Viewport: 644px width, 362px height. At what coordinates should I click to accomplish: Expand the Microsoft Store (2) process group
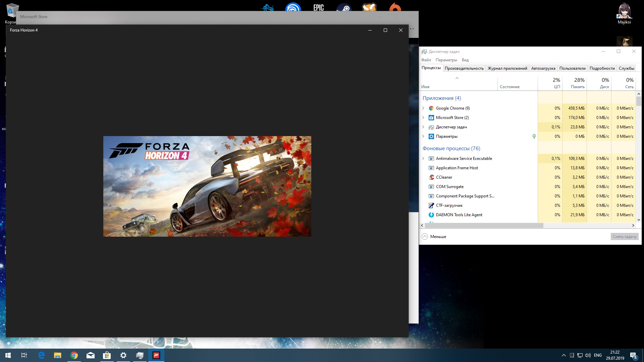click(423, 118)
